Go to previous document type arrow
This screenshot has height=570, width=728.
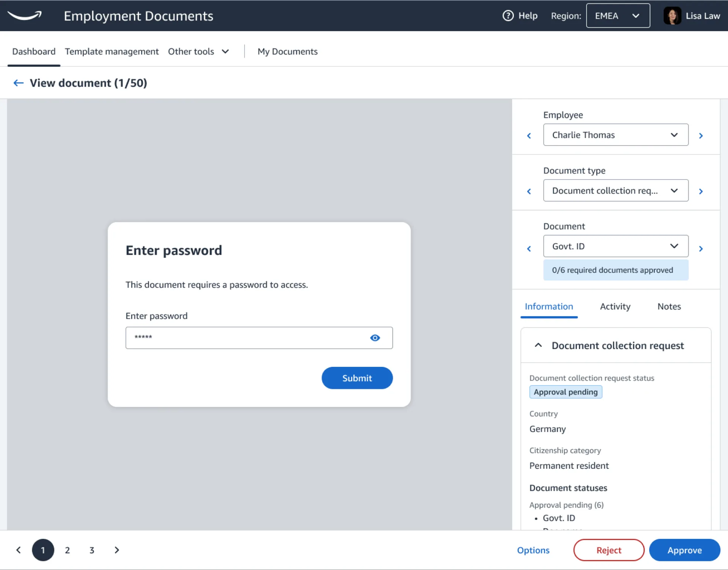click(529, 191)
